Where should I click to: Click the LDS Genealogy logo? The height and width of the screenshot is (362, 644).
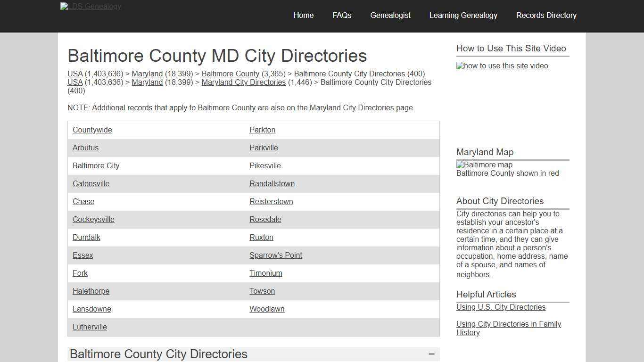point(90,7)
